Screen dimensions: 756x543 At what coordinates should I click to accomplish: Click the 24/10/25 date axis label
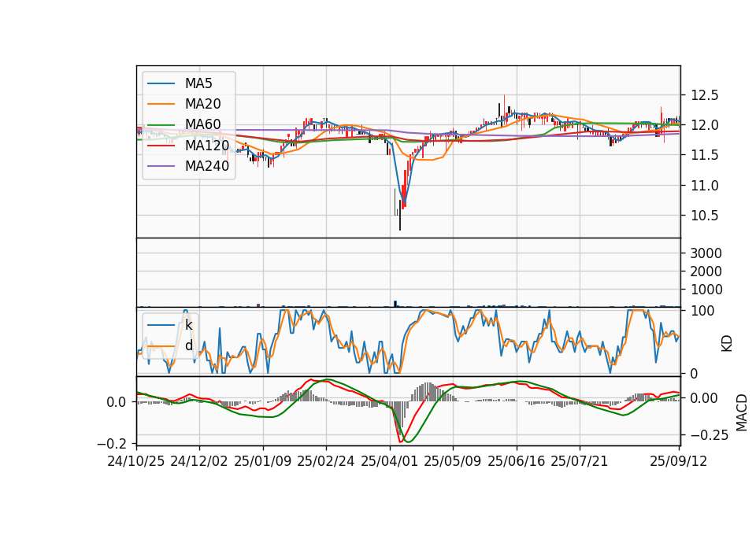[136, 461]
